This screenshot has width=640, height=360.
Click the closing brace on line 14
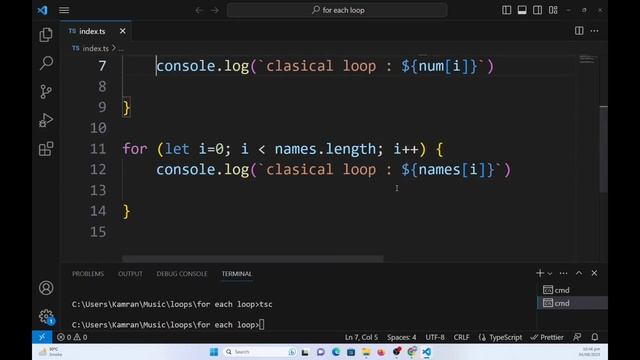(127, 211)
